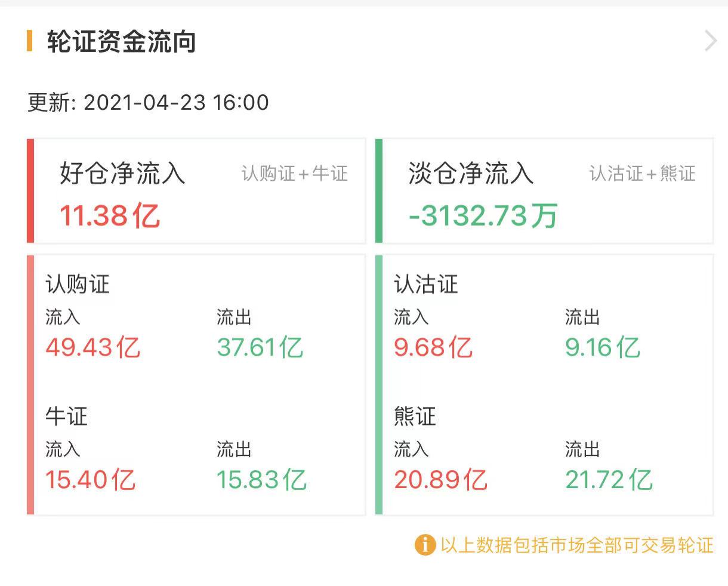
Task: Select the 熊证 inflow value 20.89亿
Action: point(440,480)
